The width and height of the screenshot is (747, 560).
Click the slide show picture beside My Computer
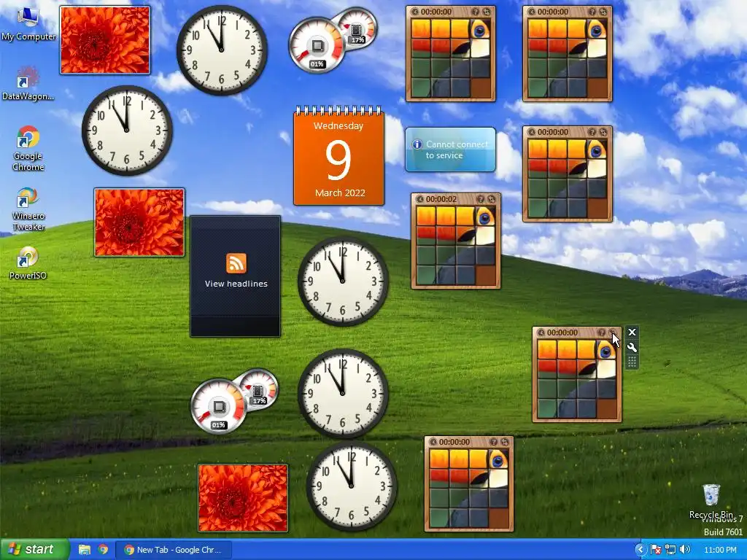105,40
